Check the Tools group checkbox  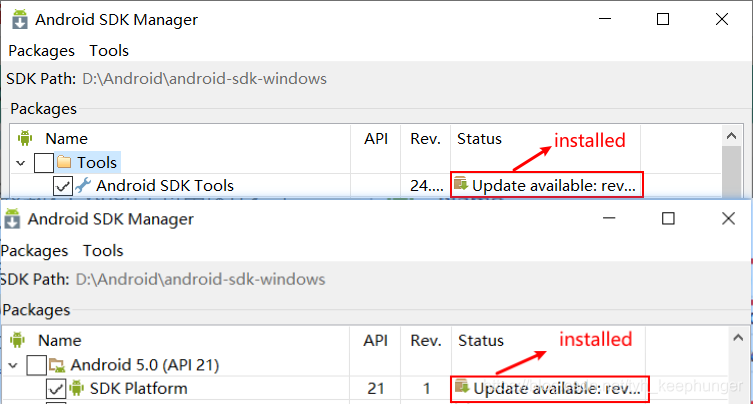click(x=44, y=162)
